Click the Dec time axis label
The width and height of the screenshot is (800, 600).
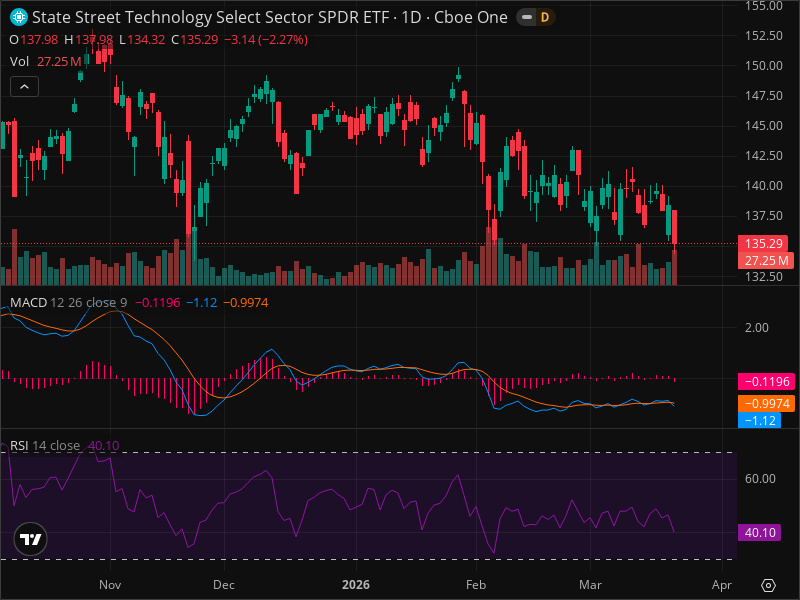click(x=224, y=585)
